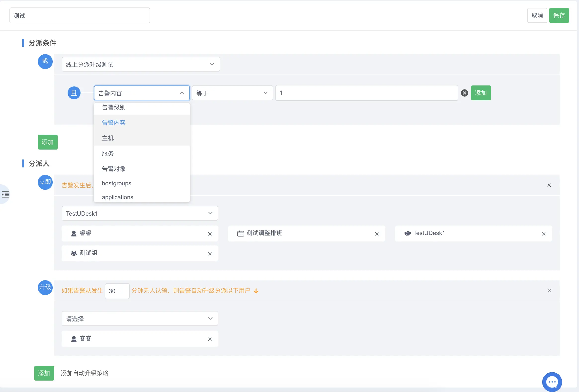Open the 线上分派升级测试 dropdown
This screenshot has height=392, width=579.
(140, 64)
